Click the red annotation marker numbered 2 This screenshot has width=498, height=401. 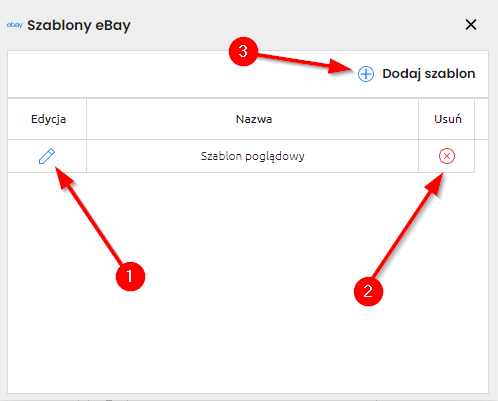(368, 291)
